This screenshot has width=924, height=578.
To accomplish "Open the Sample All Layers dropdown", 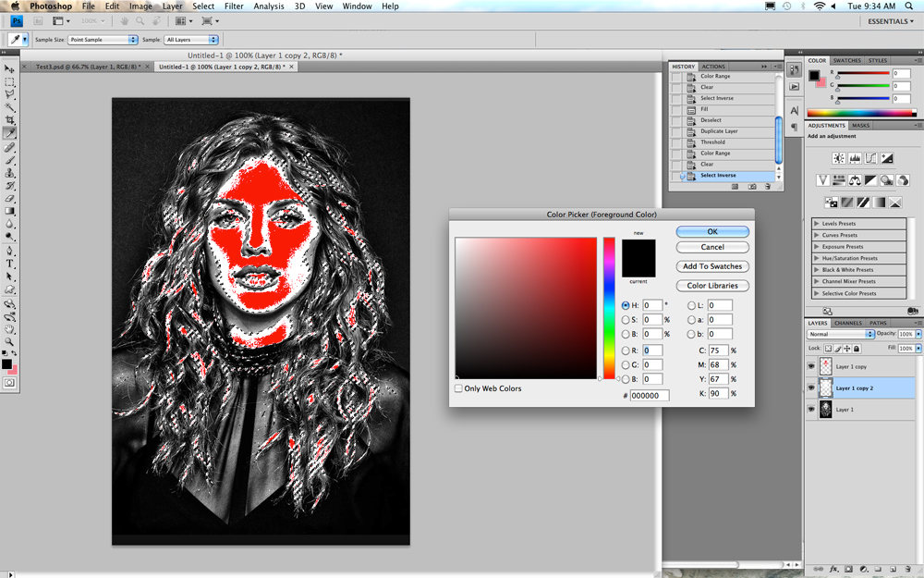I will click(x=191, y=40).
